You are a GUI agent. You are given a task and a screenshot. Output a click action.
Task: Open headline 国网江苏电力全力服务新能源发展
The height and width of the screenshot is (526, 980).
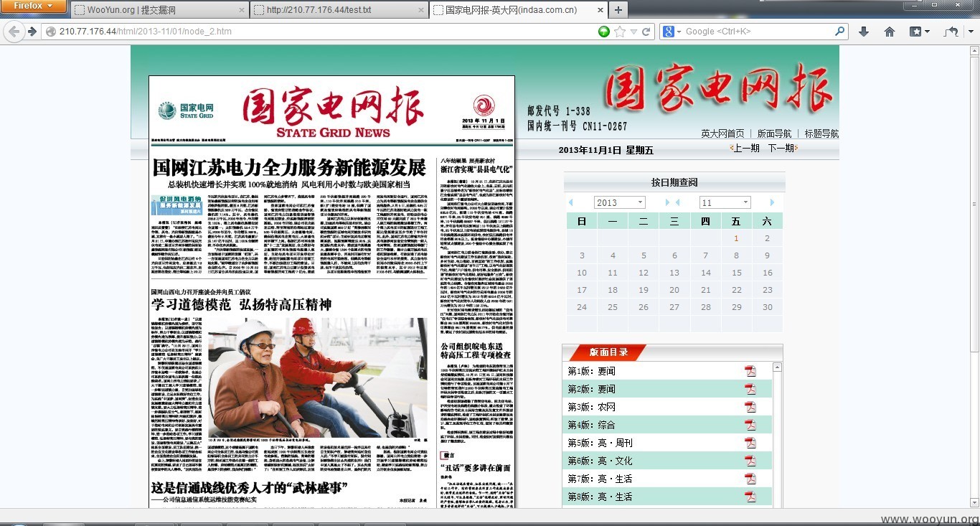(289, 168)
